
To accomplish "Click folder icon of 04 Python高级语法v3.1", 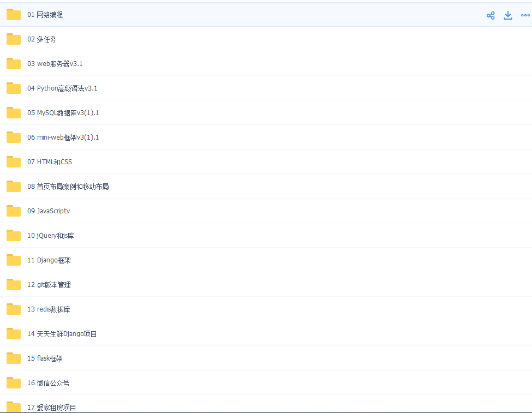I will tap(14, 88).
